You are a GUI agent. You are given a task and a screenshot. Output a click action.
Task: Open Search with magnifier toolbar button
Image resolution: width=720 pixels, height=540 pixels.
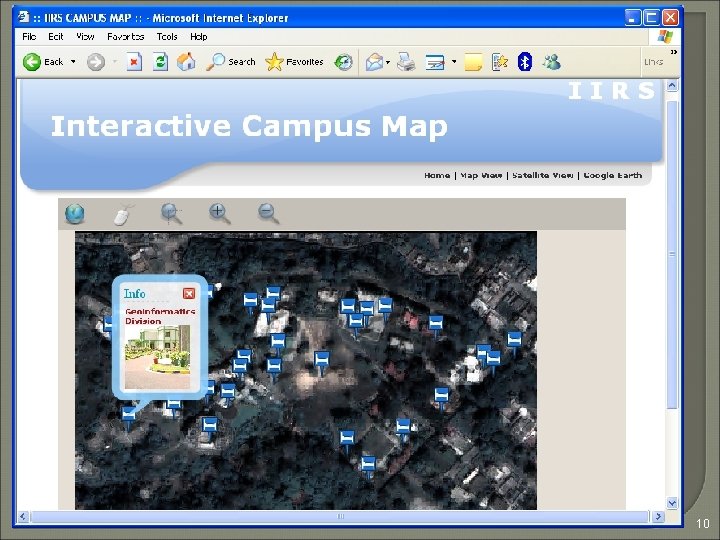[x=230, y=62]
